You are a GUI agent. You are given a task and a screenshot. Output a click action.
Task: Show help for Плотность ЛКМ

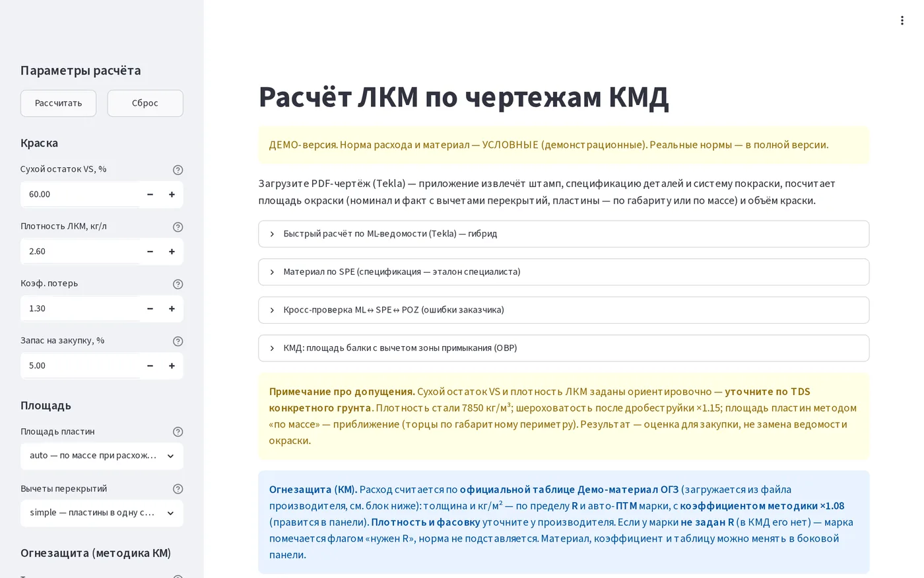coord(178,227)
